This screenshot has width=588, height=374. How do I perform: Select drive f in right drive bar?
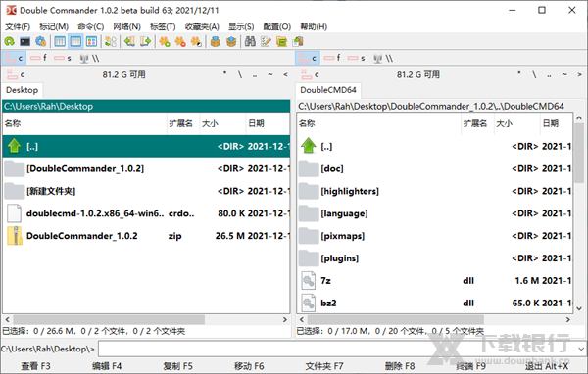pyautogui.click(x=332, y=58)
